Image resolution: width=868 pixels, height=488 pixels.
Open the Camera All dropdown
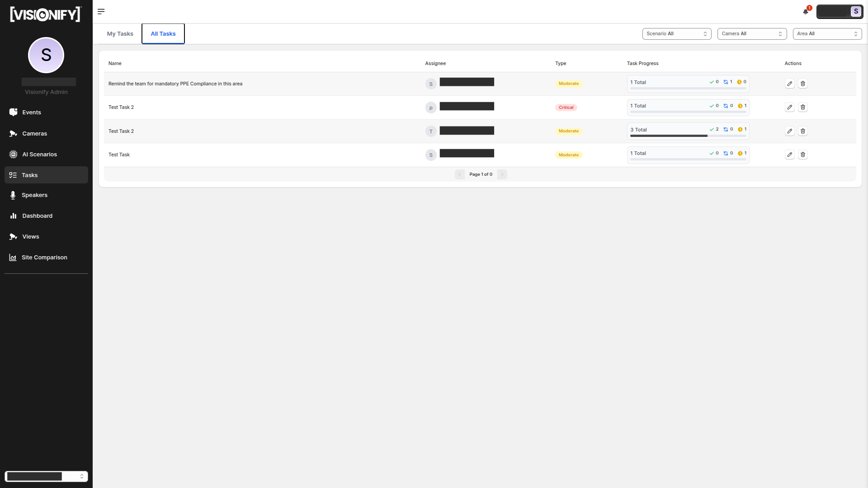click(x=752, y=34)
